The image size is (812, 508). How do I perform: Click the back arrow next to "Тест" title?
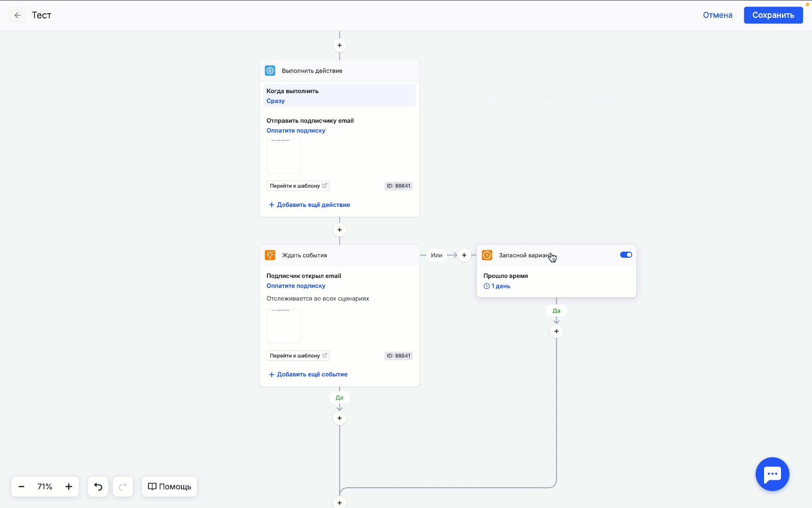pyautogui.click(x=17, y=15)
